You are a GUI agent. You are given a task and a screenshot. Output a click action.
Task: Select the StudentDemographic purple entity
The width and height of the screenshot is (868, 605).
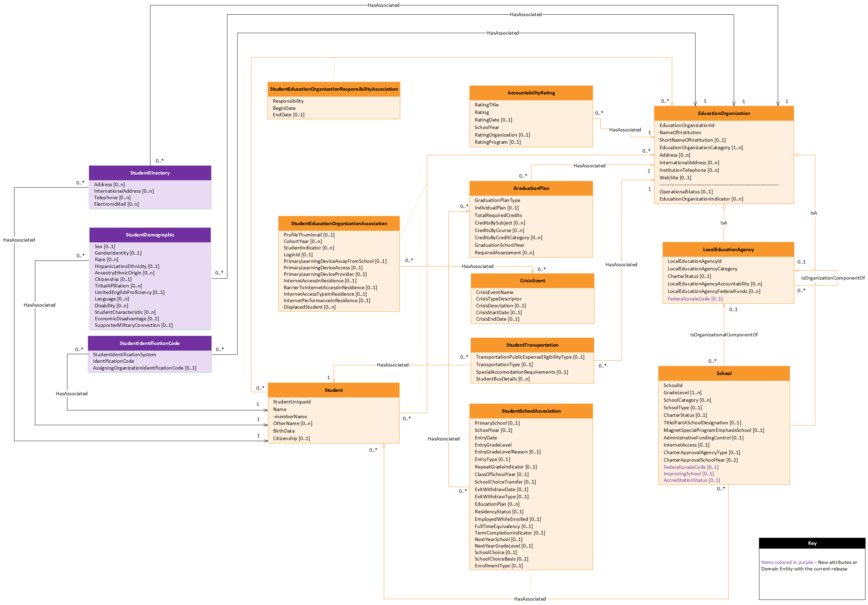pos(150,235)
